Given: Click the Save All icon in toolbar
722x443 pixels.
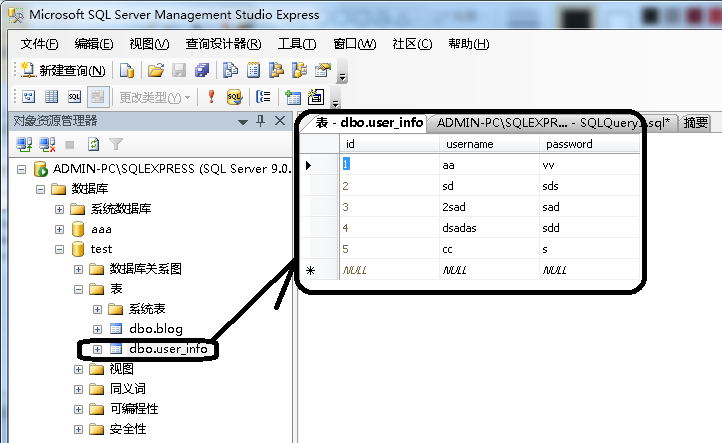Looking at the screenshot, I should click(202, 70).
